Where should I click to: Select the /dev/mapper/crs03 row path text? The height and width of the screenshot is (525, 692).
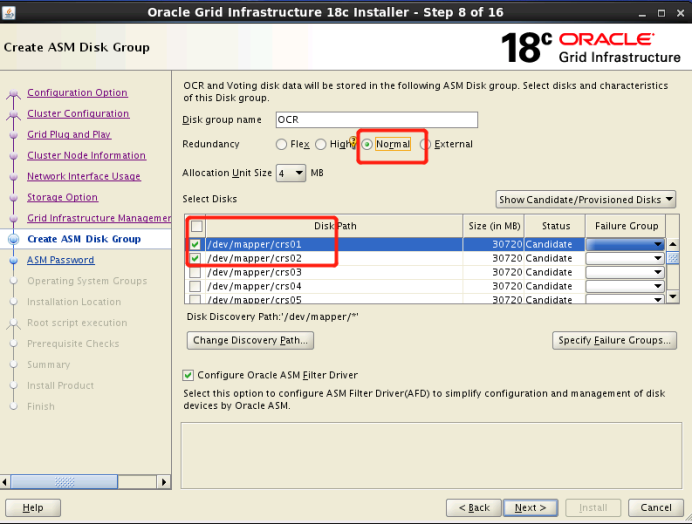[x=254, y=273]
